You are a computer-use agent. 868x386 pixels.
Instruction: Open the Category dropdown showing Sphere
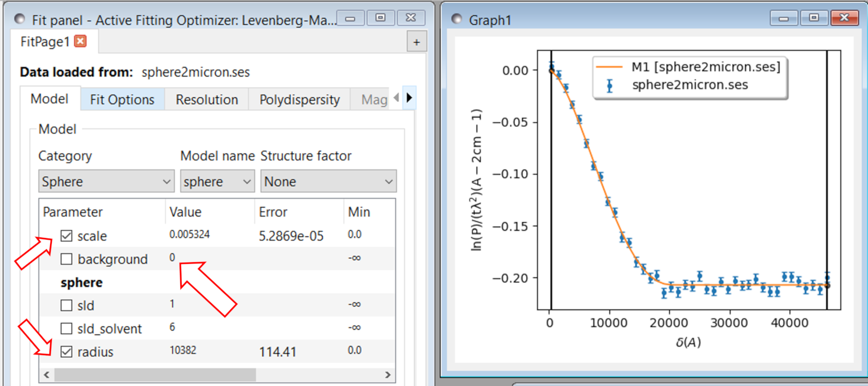(106, 182)
